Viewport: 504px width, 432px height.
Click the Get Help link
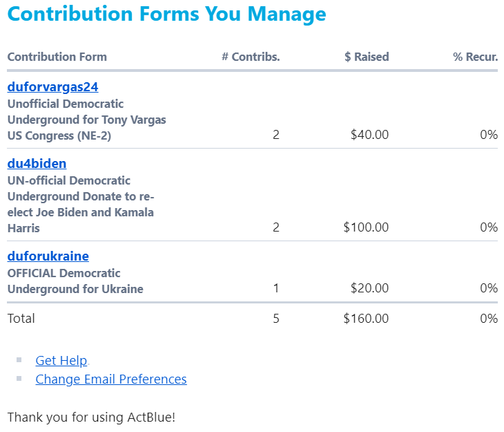pyautogui.click(x=61, y=360)
